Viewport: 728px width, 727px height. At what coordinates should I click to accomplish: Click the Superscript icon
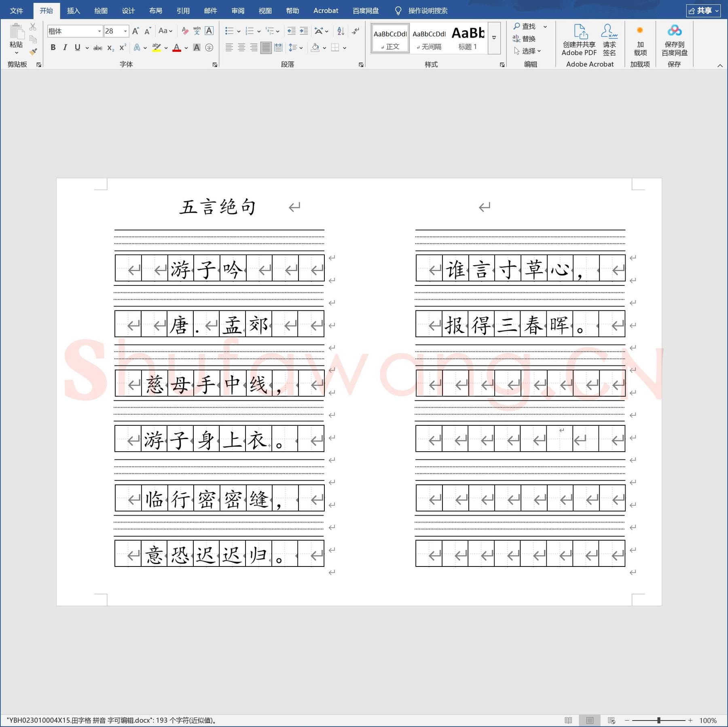tap(123, 47)
